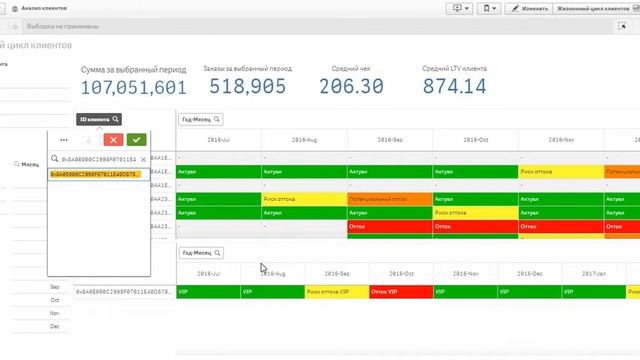Image resolution: width=640 pixels, height=360 pixels.
Task: Click the 2016-Sep header in the upper table
Action: click(x=390, y=140)
